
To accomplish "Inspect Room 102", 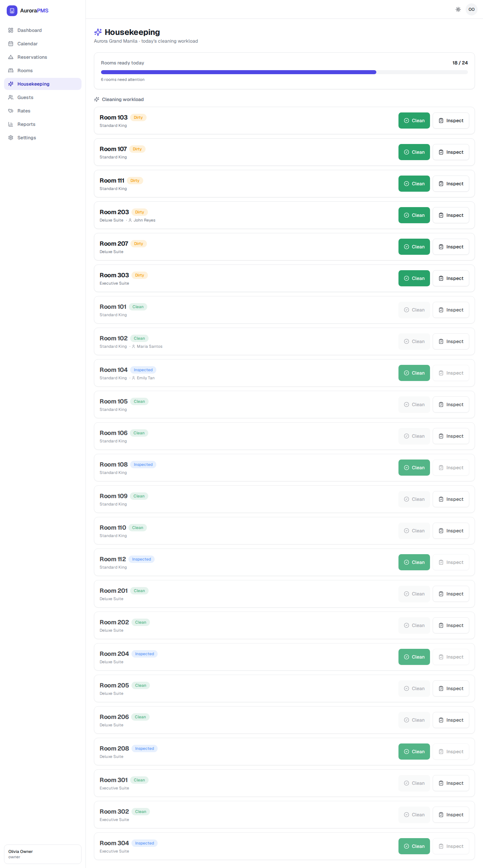I will (451, 342).
